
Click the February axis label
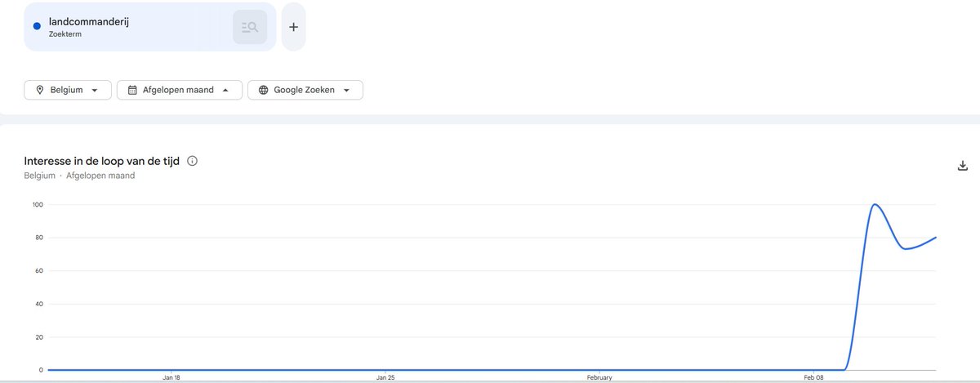click(x=599, y=378)
